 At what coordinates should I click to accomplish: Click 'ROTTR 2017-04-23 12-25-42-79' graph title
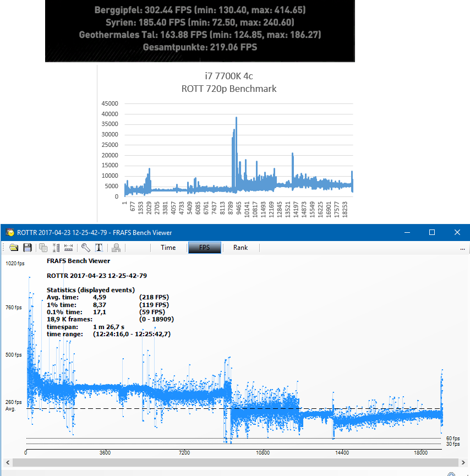point(97,276)
